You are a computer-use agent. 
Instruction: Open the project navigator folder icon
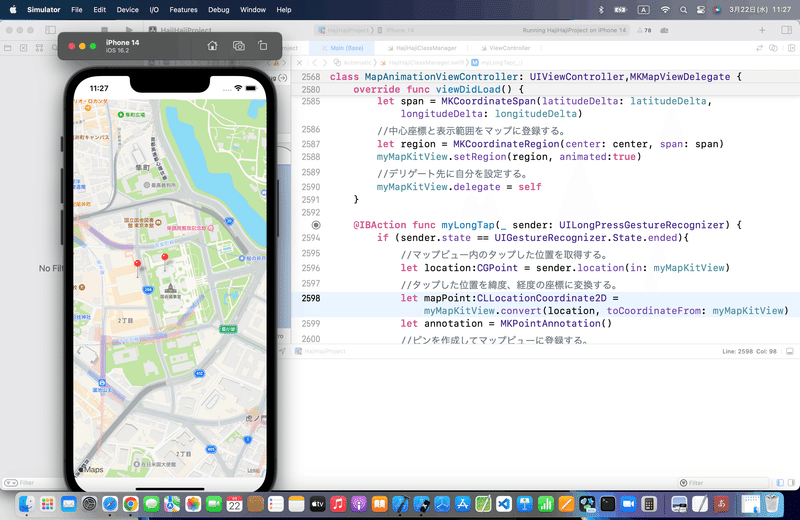8,48
